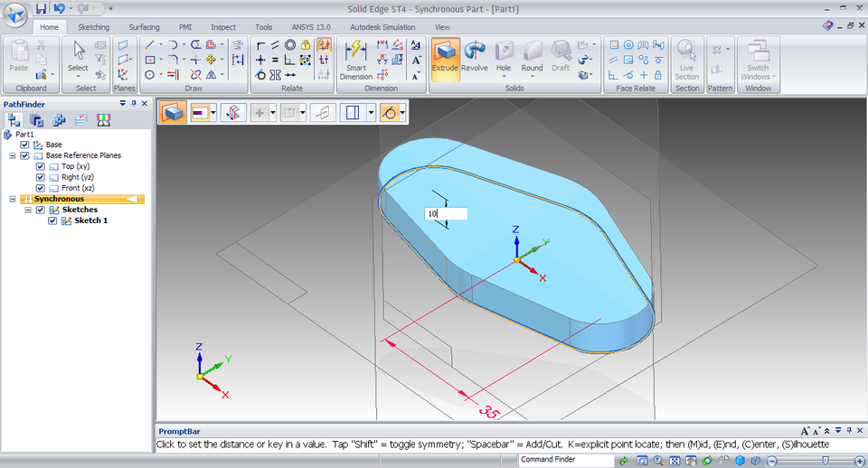The image size is (868, 468).
Task: Open the Hole dropdown arrow
Action: [504, 76]
